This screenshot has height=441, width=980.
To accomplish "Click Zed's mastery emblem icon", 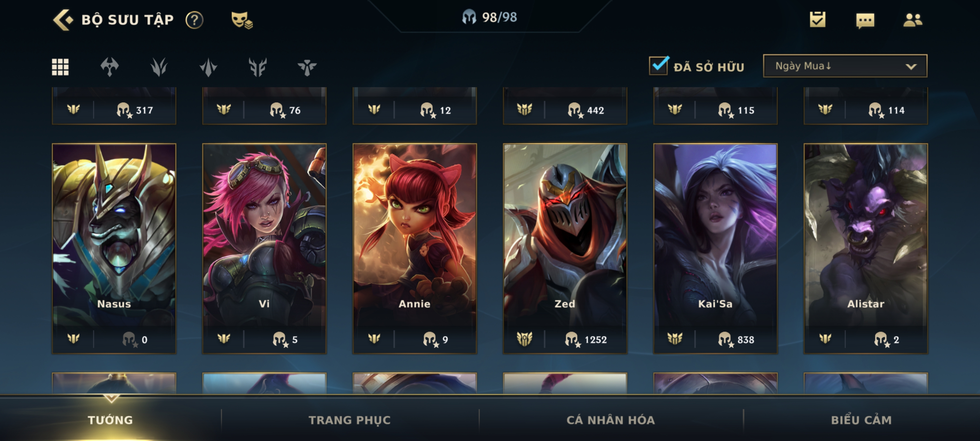I will pyautogui.click(x=524, y=338).
